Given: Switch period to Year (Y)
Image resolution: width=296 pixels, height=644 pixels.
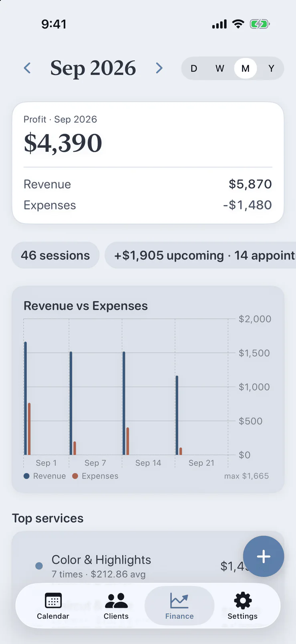Looking at the screenshot, I should (271, 68).
